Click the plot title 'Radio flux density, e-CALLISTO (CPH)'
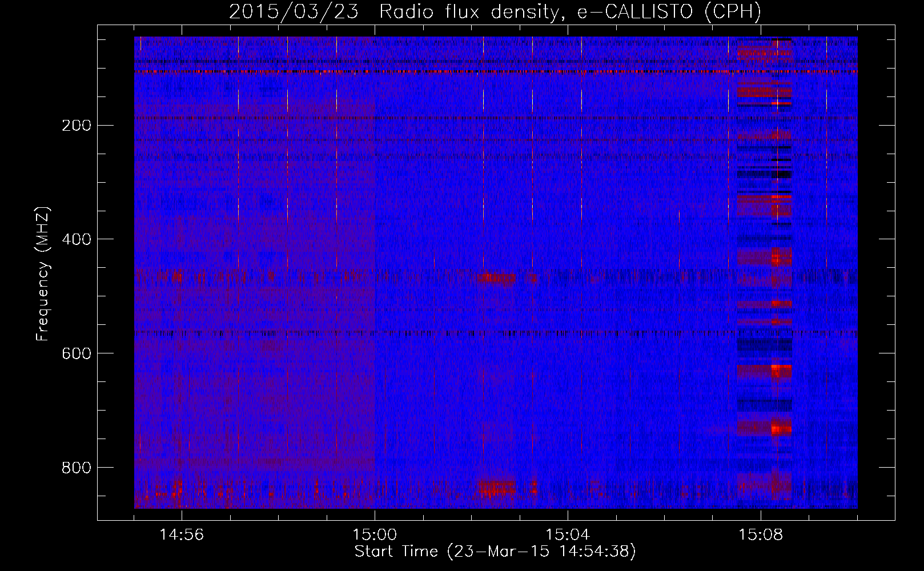924x571 pixels. click(x=570, y=12)
